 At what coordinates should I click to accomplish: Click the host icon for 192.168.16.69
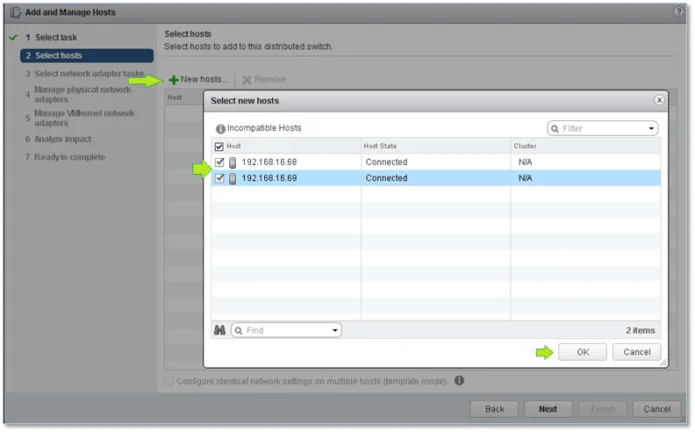coord(232,179)
